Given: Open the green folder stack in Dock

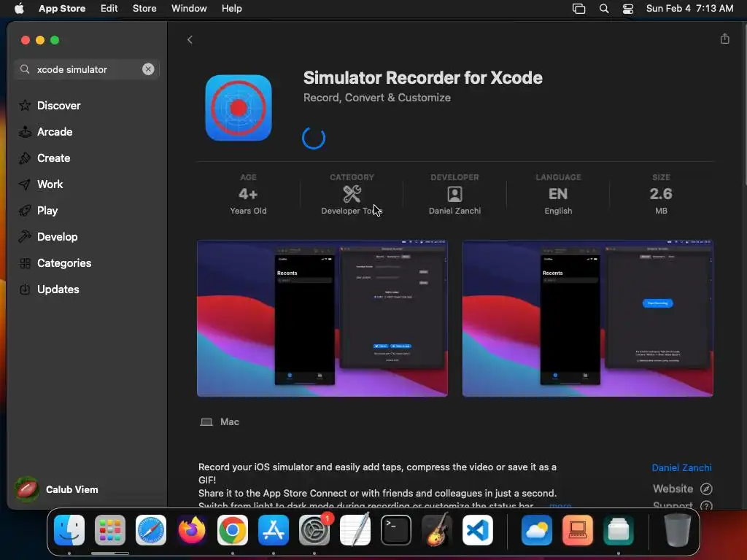Looking at the screenshot, I should tap(619, 529).
